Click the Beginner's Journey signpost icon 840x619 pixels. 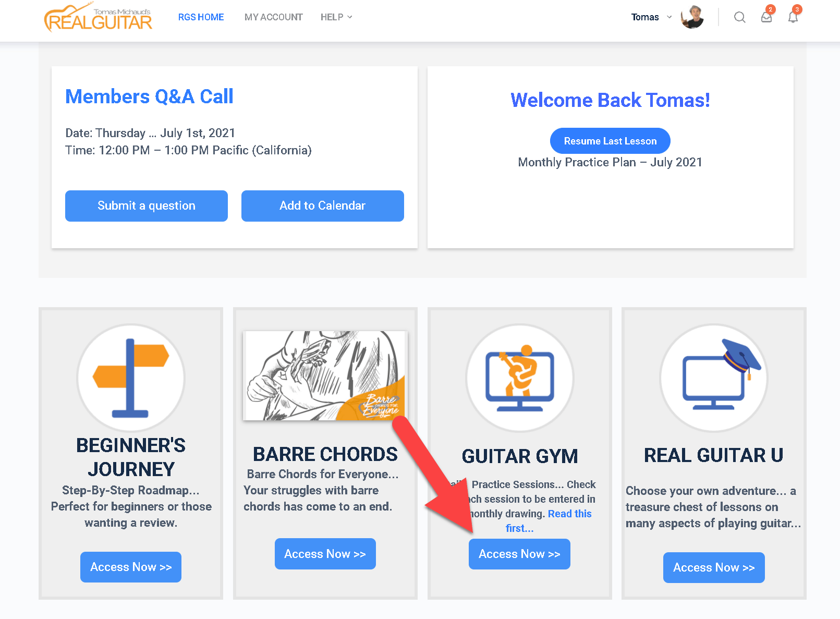pyautogui.click(x=131, y=378)
